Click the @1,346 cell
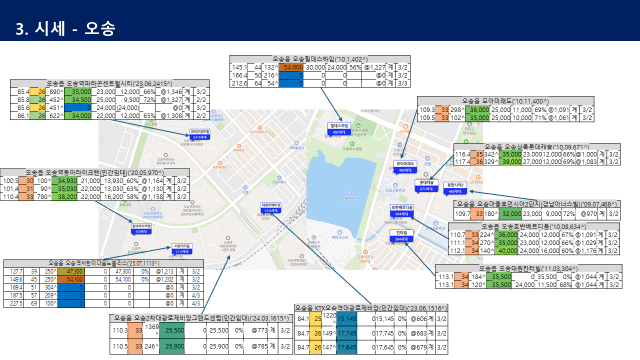 click(169, 92)
